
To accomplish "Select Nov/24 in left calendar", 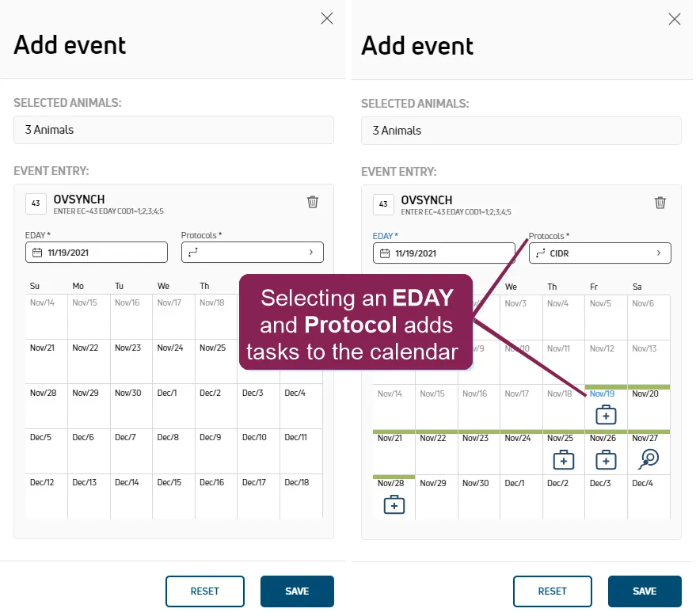I will point(173,361).
